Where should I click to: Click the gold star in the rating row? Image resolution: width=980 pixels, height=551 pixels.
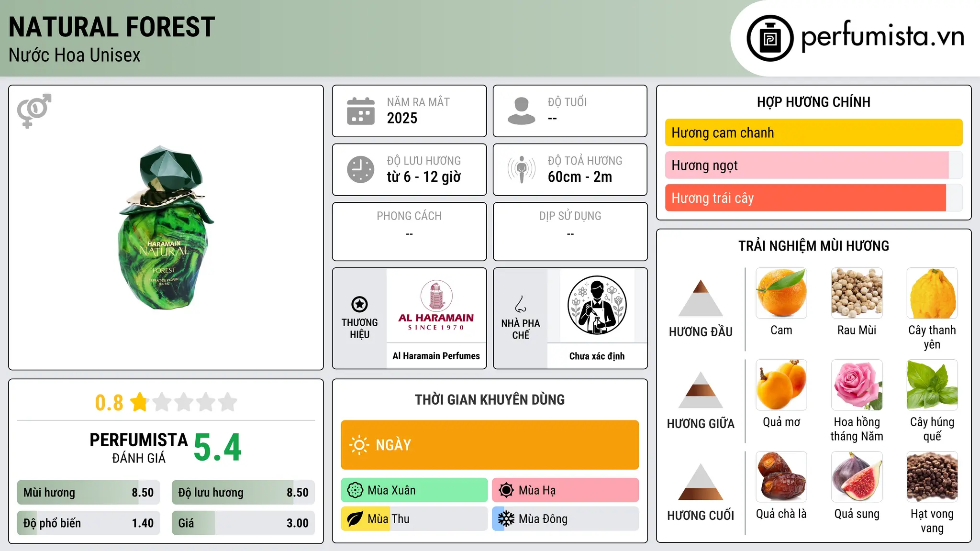(139, 402)
